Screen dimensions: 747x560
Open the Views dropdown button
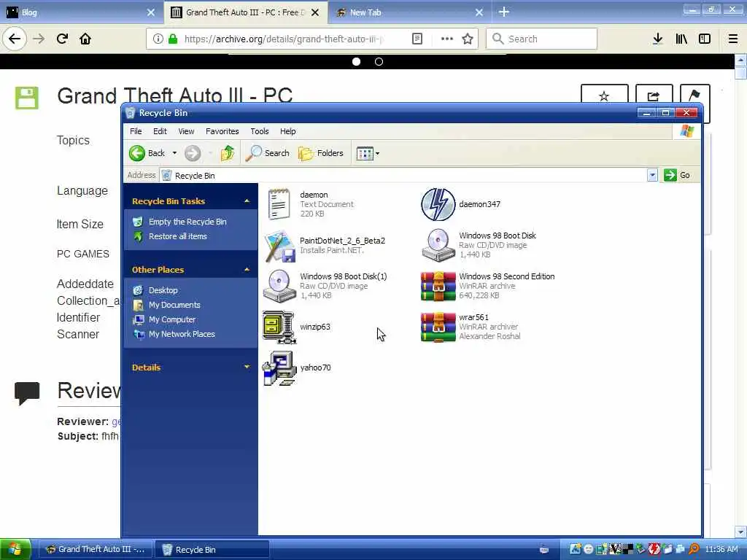click(x=368, y=153)
